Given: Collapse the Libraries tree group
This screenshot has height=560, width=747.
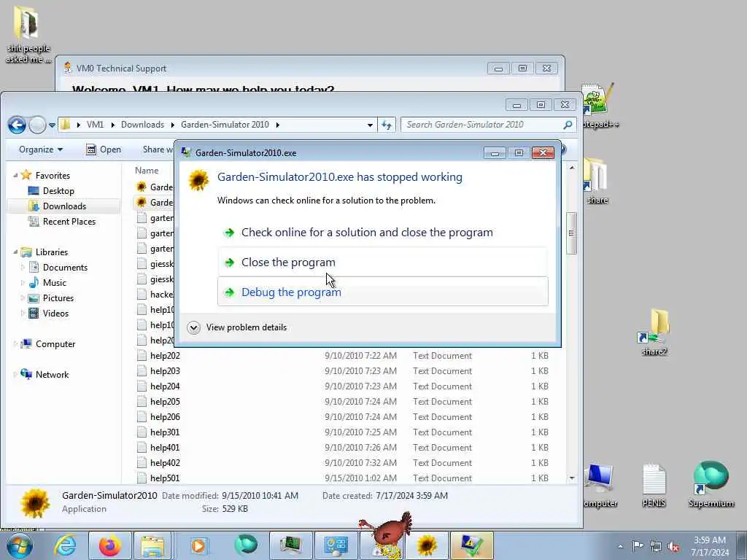Looking at the screenshot, I should click(15, 252).
